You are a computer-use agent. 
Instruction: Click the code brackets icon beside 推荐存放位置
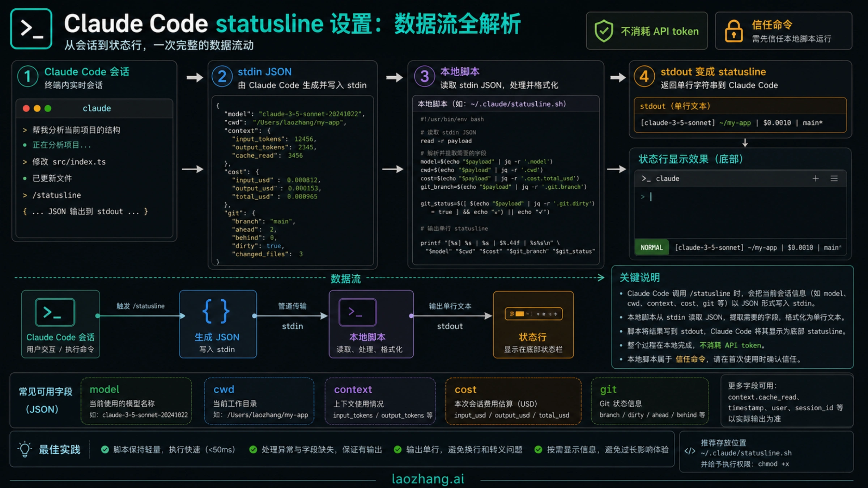690,451
